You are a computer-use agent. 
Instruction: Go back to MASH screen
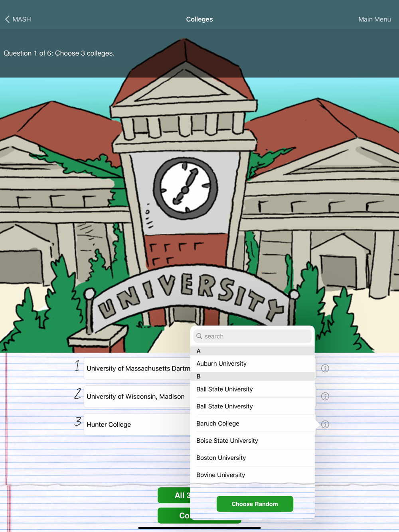point(18,19)
